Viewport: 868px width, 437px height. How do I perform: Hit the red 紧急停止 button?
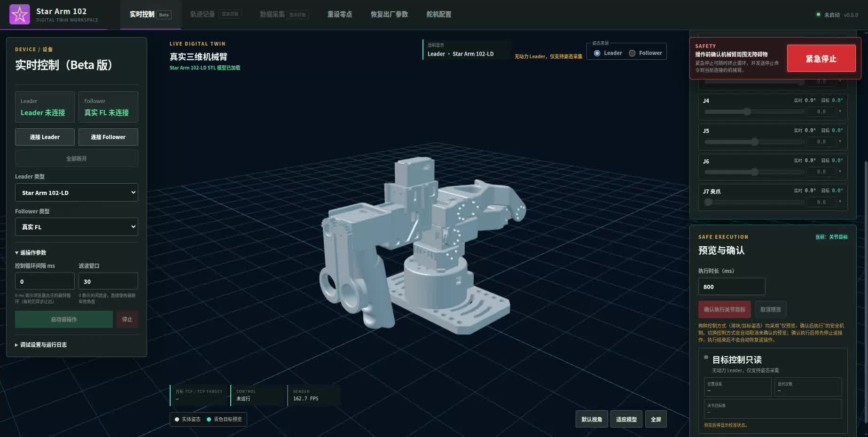point(821,59)
